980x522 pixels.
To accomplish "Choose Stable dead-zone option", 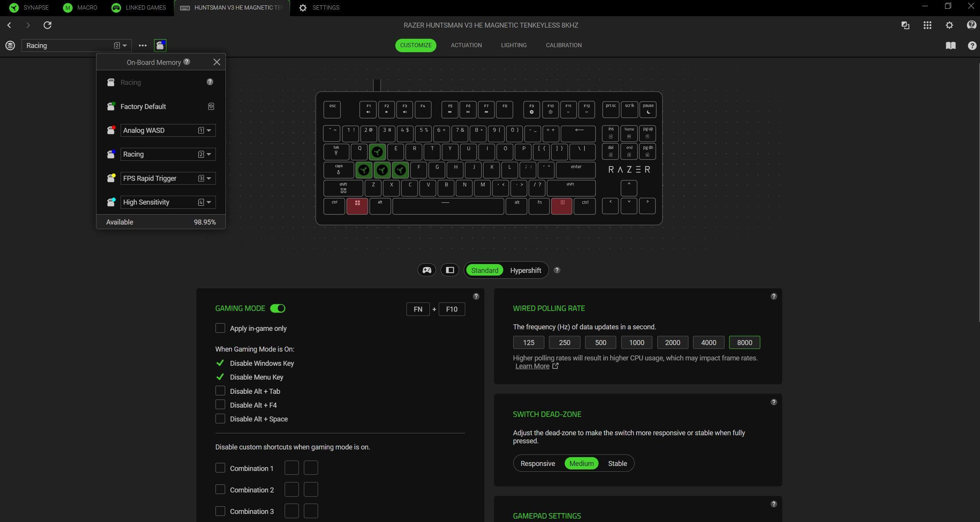I will coord(617,464).
